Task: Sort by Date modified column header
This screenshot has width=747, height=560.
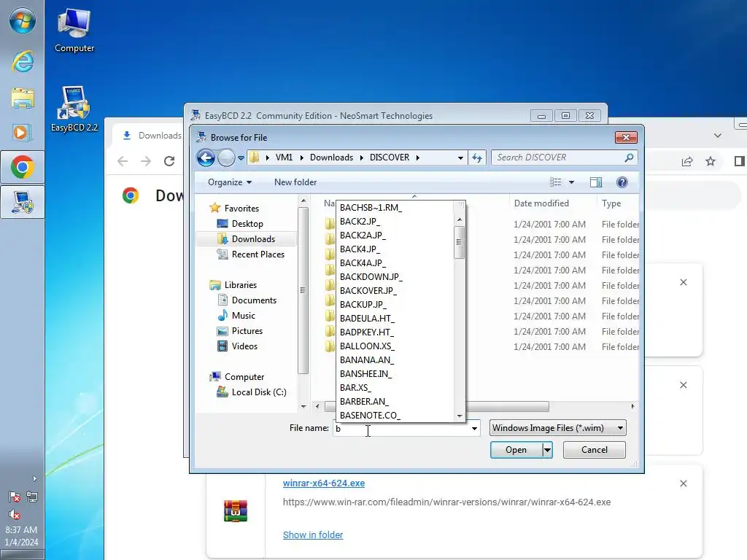Action: click(x=541, y=203)
